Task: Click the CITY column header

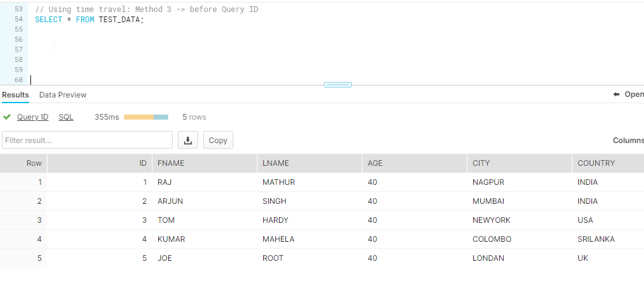Action: tap(519, 163)
